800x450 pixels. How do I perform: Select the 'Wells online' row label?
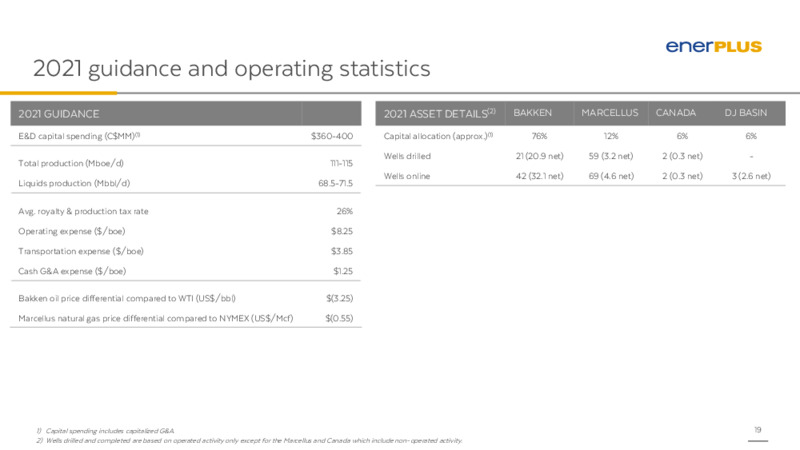[x=407, y=176]
